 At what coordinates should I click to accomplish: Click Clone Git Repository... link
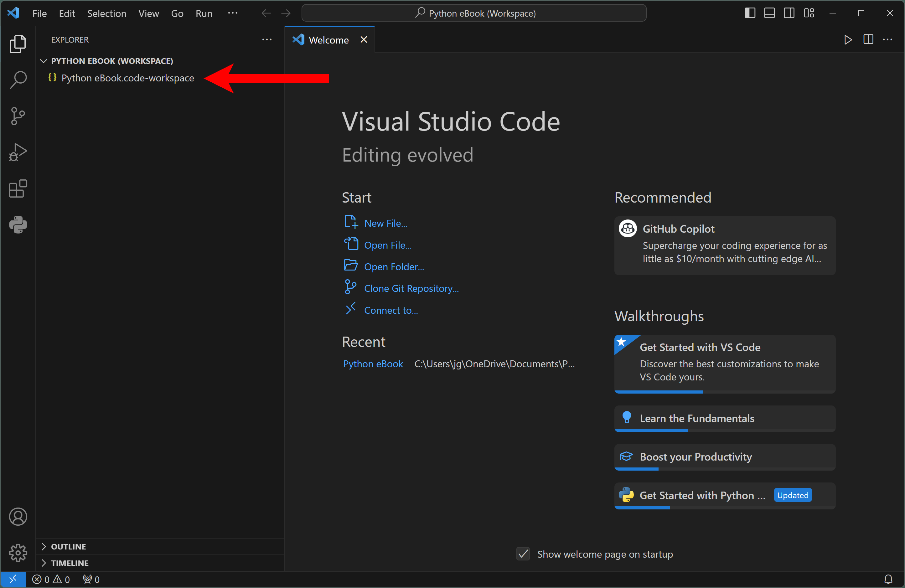[x=411, y=288]
